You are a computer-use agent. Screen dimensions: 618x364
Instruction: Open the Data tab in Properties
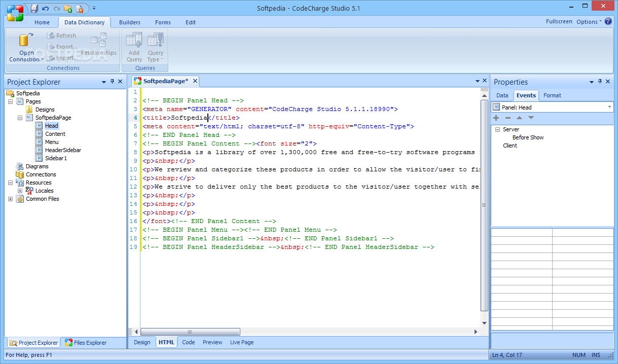click(x=502, y=95)
